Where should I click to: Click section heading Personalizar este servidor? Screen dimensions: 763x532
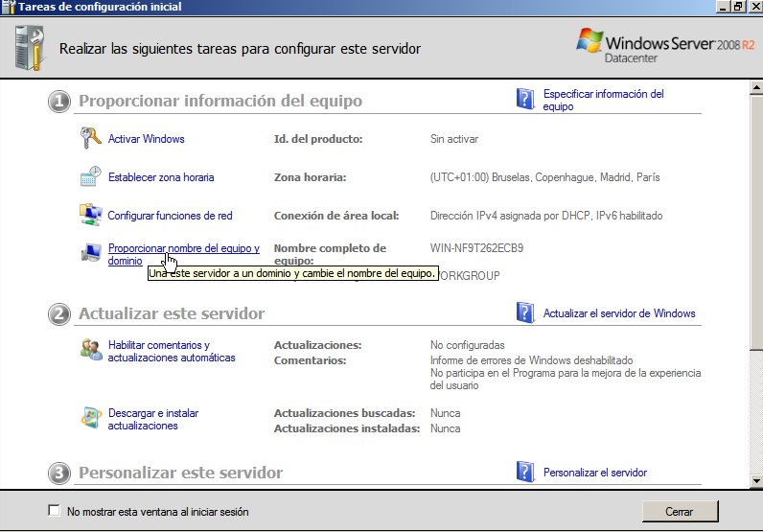(180, 473)
